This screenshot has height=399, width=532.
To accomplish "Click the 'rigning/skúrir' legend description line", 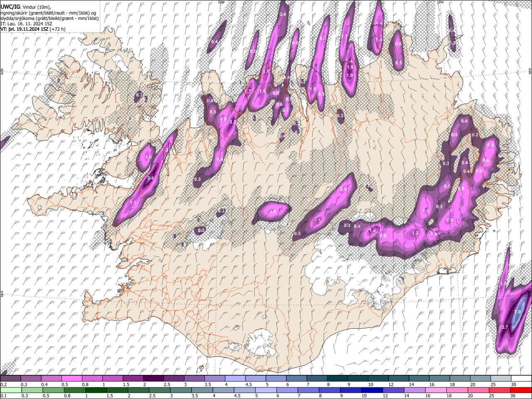I will pyautogui.click(x=49, y=12).
